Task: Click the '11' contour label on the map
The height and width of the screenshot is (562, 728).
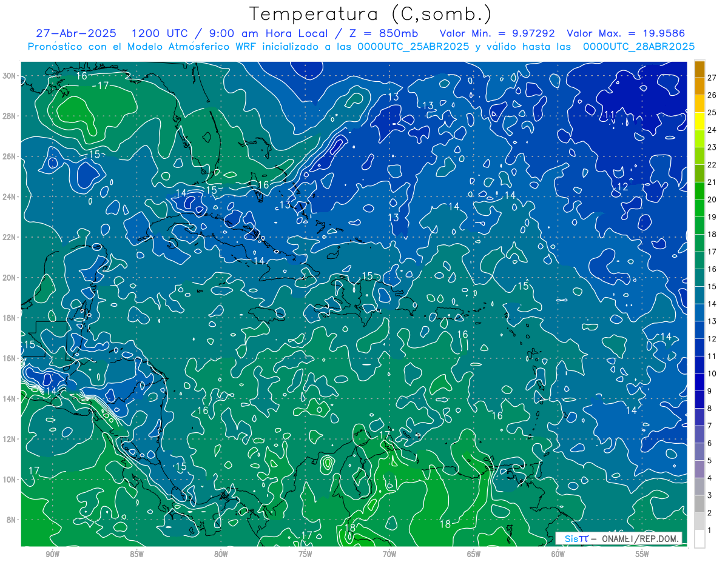Action: [610, 115]
